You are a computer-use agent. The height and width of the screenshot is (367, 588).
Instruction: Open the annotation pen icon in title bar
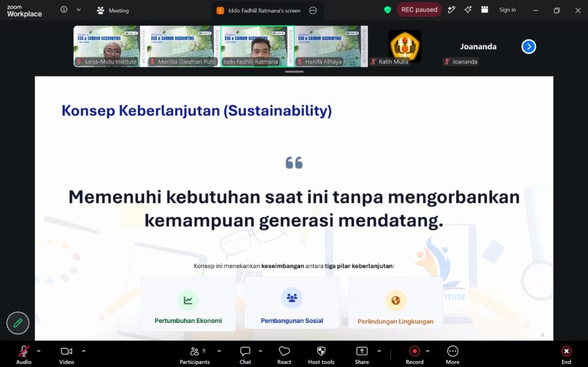pos(451,10)
